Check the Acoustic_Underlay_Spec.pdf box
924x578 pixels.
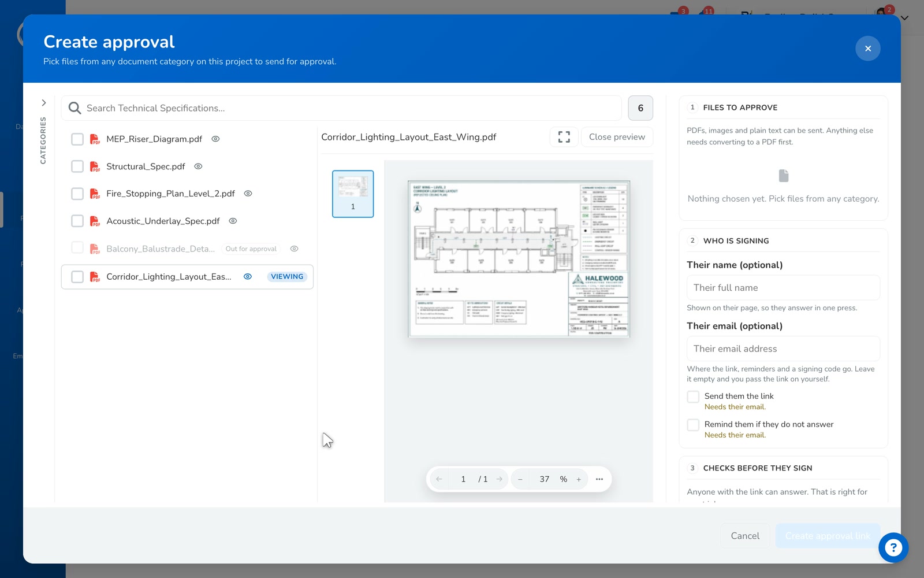tap(77, 221)
